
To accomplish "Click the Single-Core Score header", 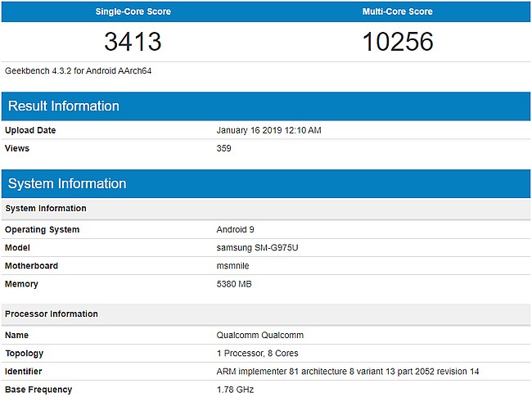I will tap(133, 11).
